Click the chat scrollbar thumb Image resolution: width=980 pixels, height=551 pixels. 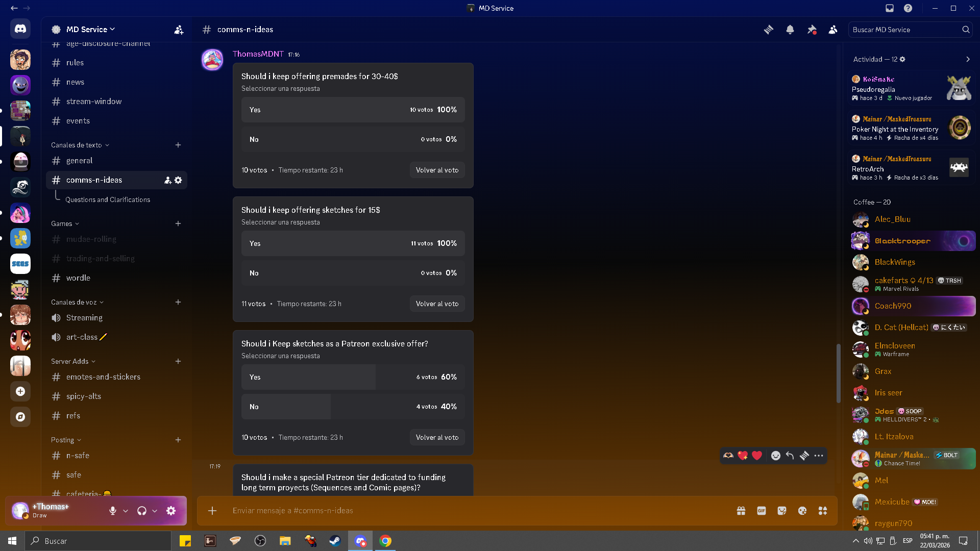coord(838,373)
